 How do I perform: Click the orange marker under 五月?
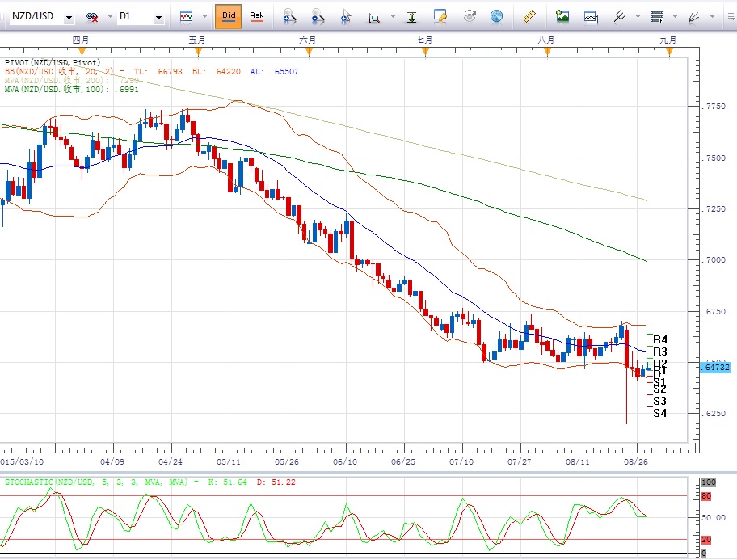(198, 52)
